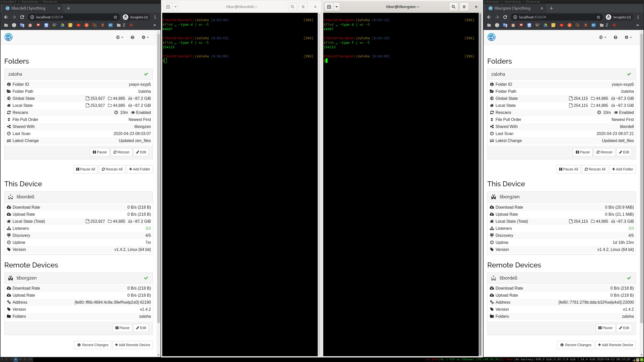The height and width of the screenshot is (362, 644).
Task: Open the bookmarks overflow chevron menu
Action: pyautogui.click(x=154, y=25)
